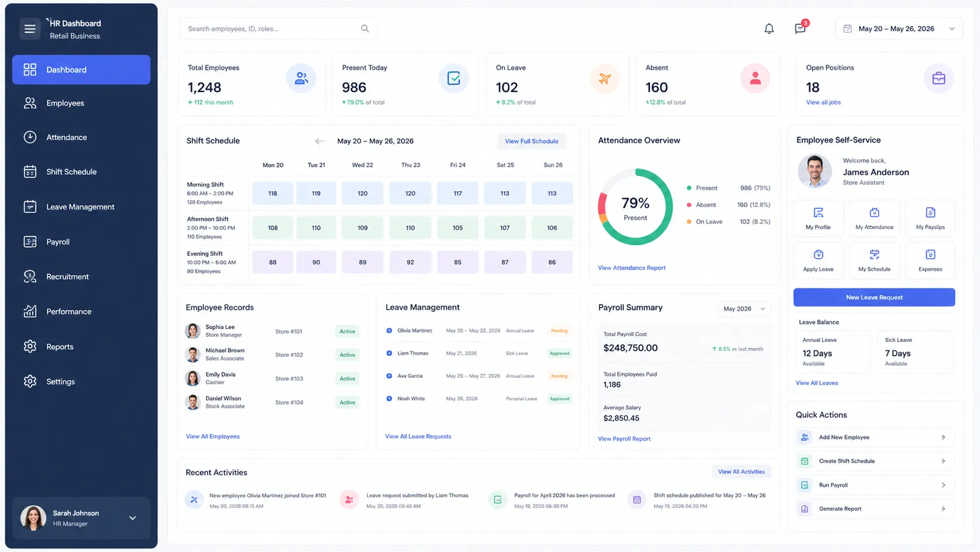
Task: Click the On Leave airplane icon
Action: coord(605,78)
